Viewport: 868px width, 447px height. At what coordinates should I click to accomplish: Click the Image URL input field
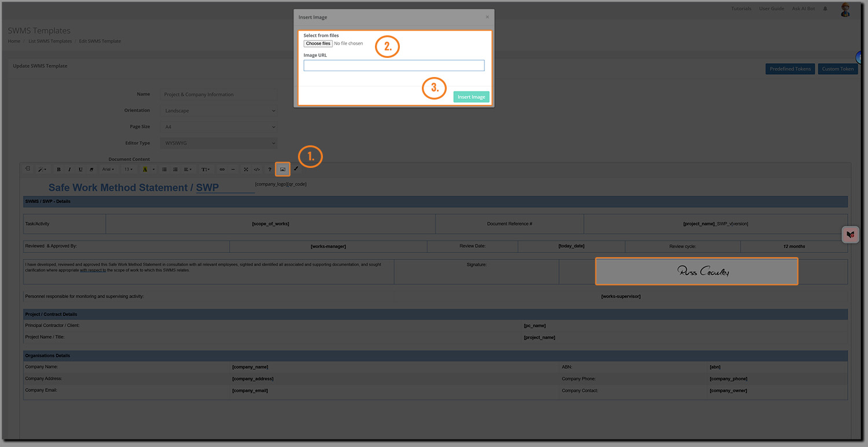point(394,65)
